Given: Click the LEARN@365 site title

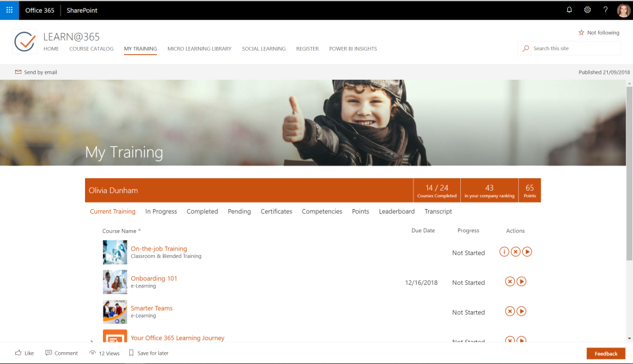Looking at the screenshot, I should (71, 37).
